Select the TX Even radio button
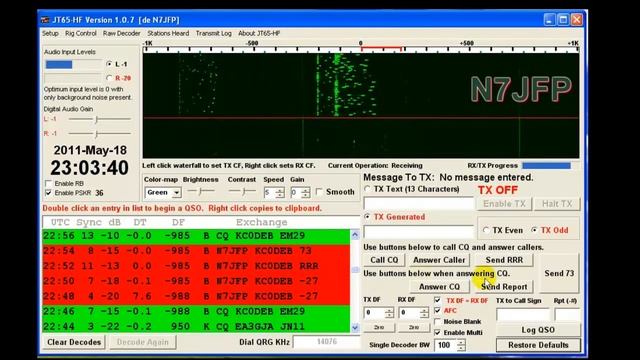Image resolution: width=640 pixels, height=360 pixels. [x=486, y=230]
